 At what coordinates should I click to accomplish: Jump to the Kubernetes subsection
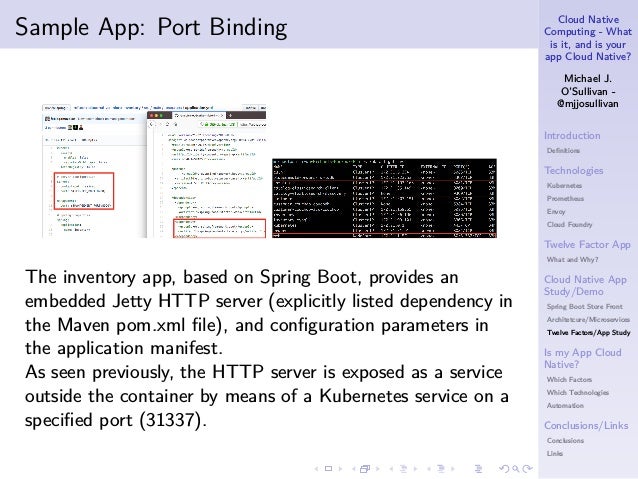tap(564, 186)
